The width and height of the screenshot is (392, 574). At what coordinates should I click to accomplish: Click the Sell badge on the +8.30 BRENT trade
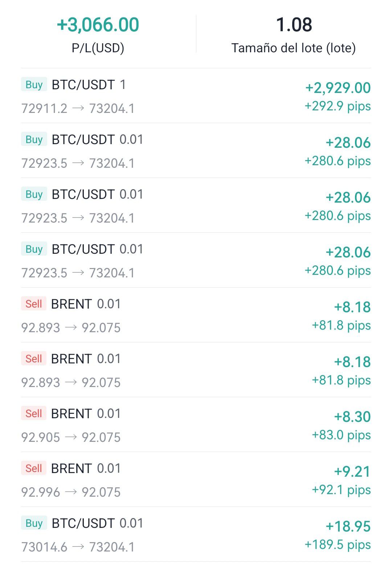[34, 414]
